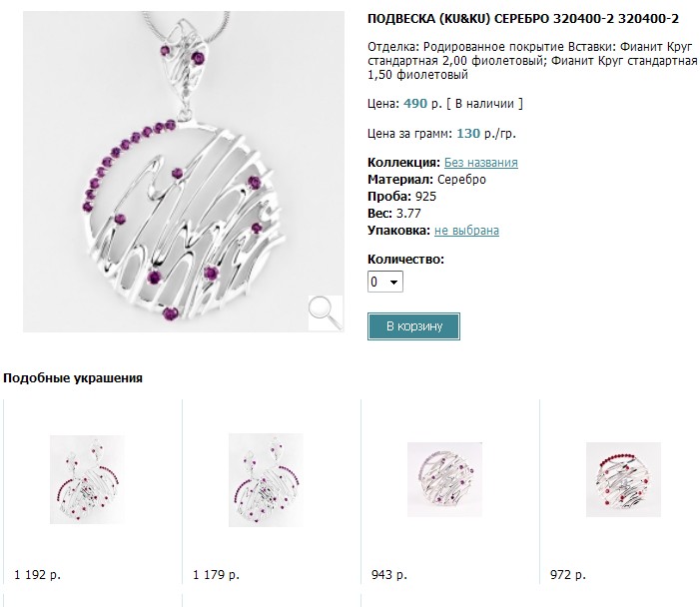Click the 1 179 р. price label
Image resolution: width=700 pixels, height=607 pixels.
pos(215,575)
